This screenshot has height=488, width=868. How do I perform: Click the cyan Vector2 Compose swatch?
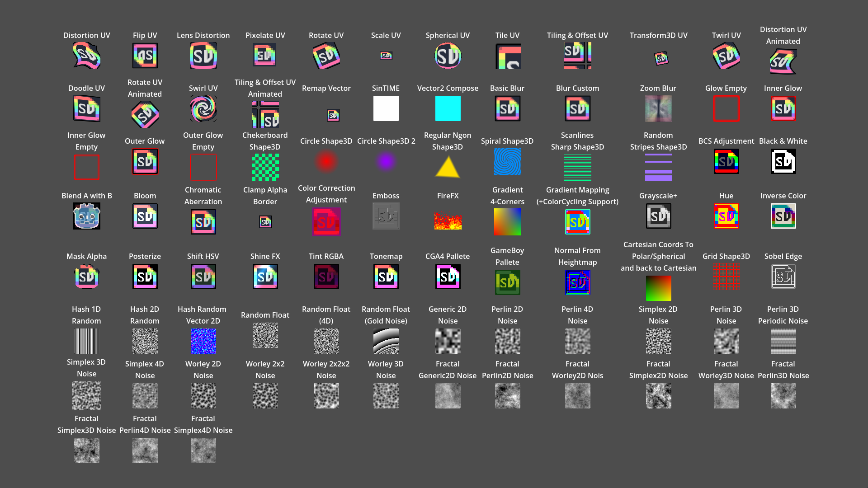pyautogui.click(x=448, y=108)
